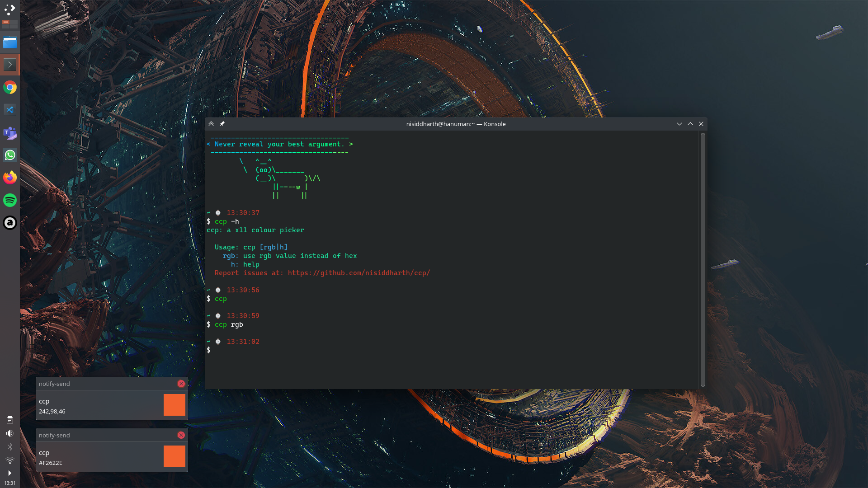Open the clipboard tray menu
868x488 pixels.
click(x=9, y=420)
